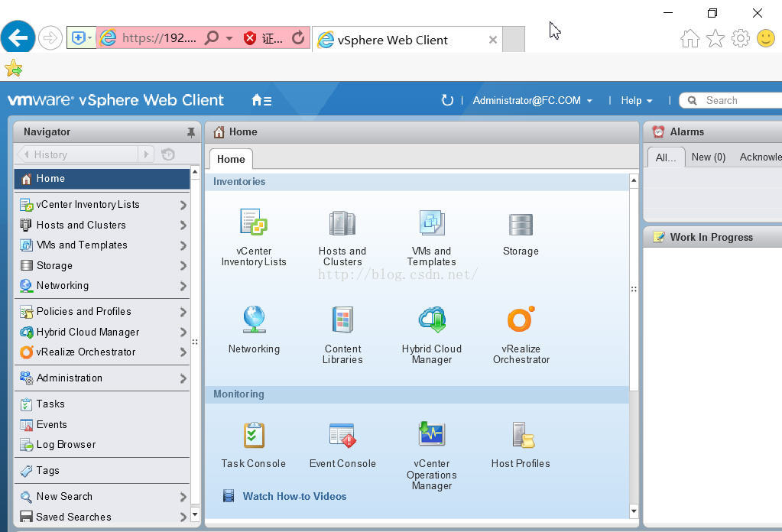
Task: Select vSphere Web Client browser tab
Action: tap(407, 40)
